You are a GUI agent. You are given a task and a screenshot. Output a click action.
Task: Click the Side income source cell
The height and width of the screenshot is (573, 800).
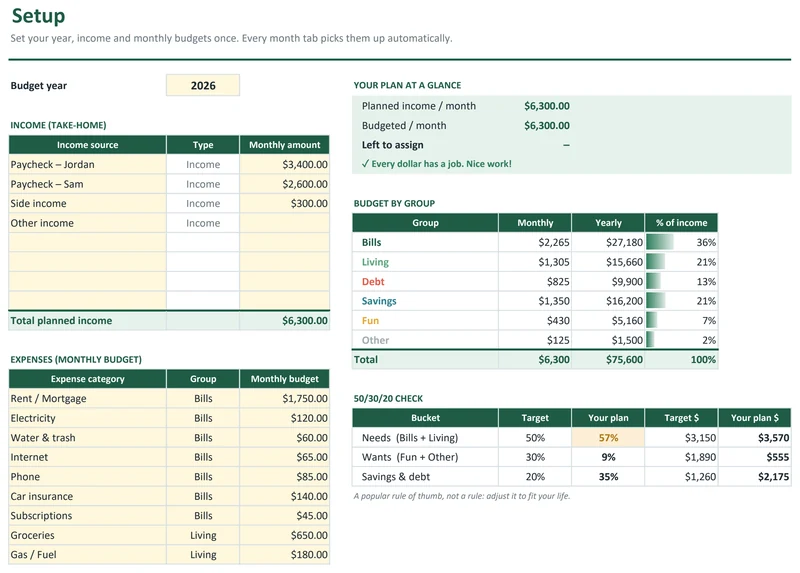(x=87, y=204)
